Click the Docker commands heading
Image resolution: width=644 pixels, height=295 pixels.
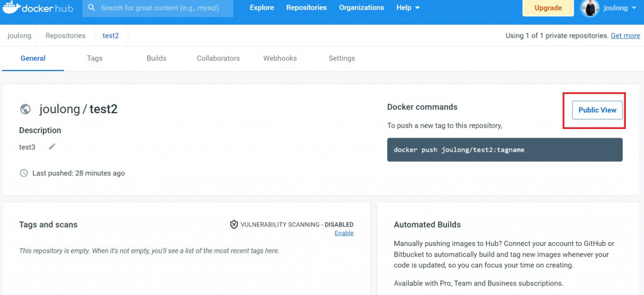[422, 107]
